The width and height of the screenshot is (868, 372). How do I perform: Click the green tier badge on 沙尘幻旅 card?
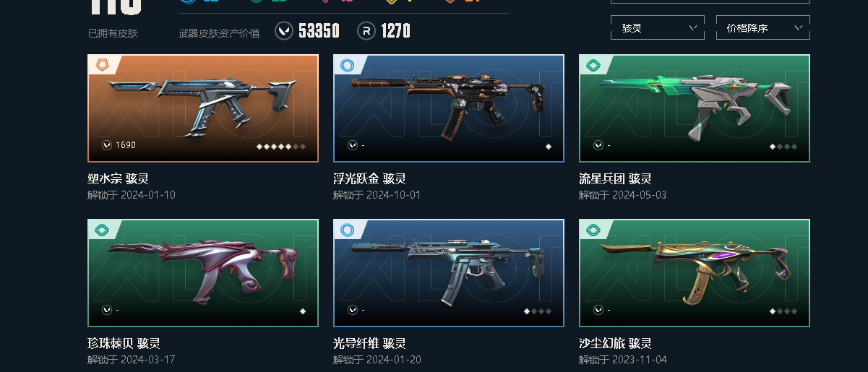(x=593, y=230)
